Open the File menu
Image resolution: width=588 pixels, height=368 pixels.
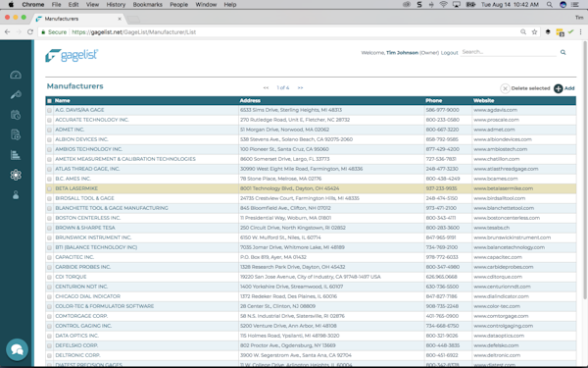coord(56,5)
